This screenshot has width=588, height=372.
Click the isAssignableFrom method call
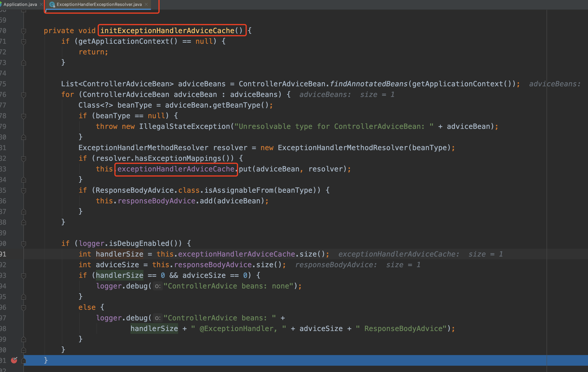pyautogui.click(x=239, y=190)
